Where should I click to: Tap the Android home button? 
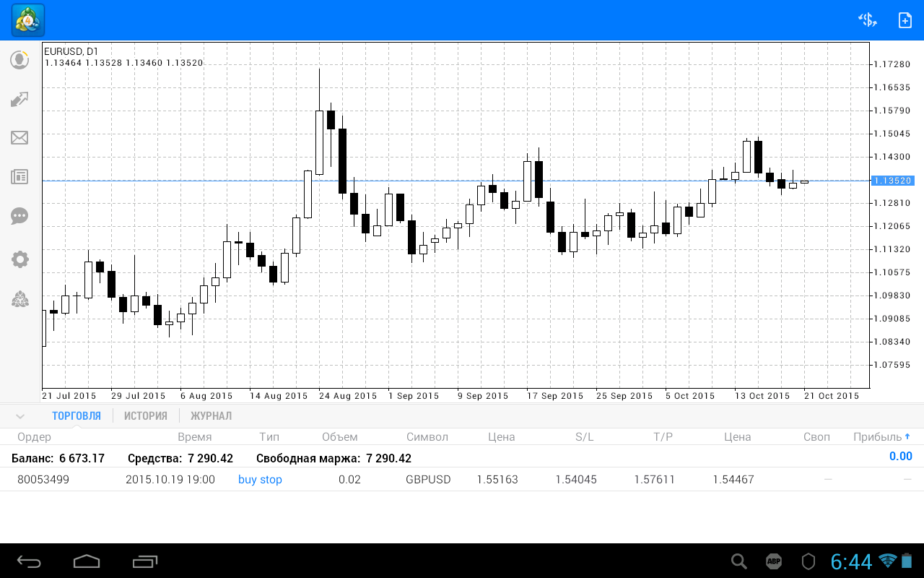click(87, 561)
